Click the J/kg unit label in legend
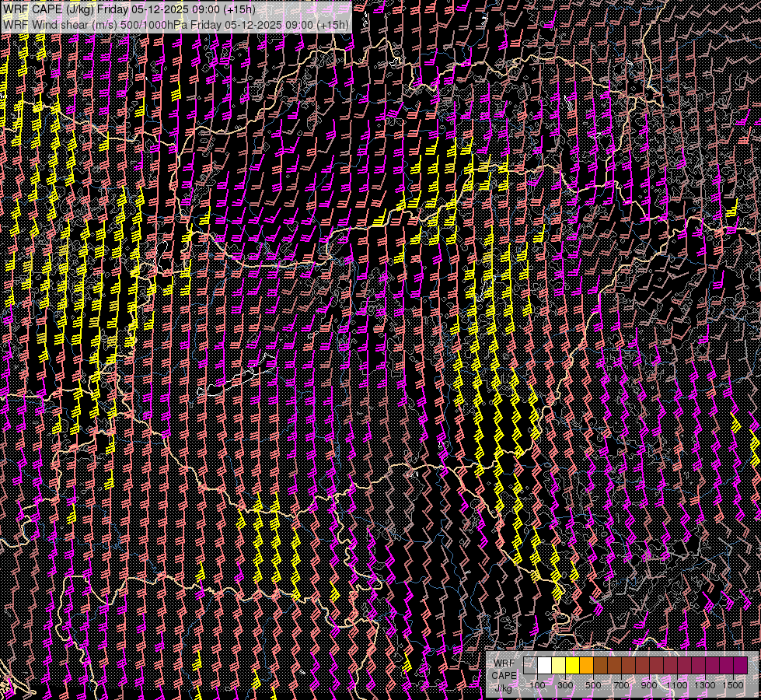The height and width of the screenshot is (700, 761). point(504,688)
